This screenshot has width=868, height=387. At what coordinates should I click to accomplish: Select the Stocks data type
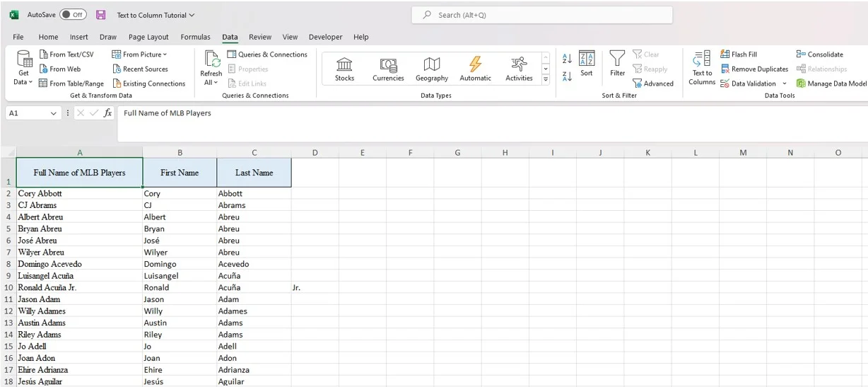tap(345, 69)
